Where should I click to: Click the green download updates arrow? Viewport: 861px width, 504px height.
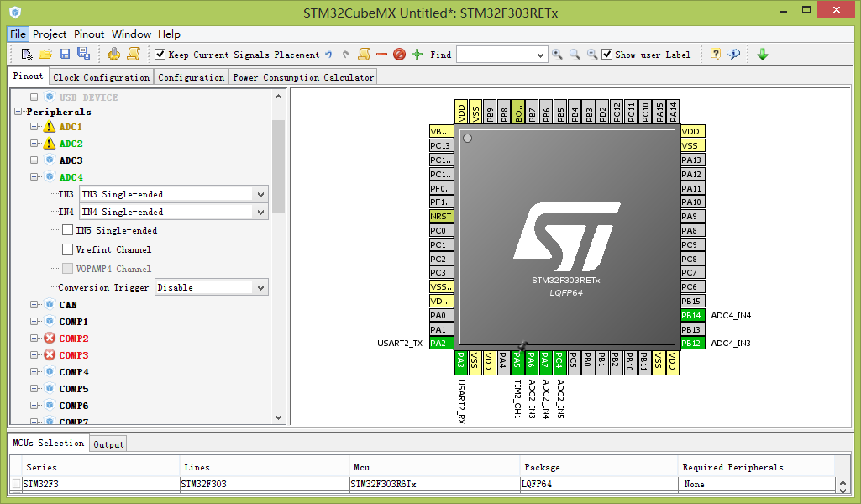click(x=763, y=55)
